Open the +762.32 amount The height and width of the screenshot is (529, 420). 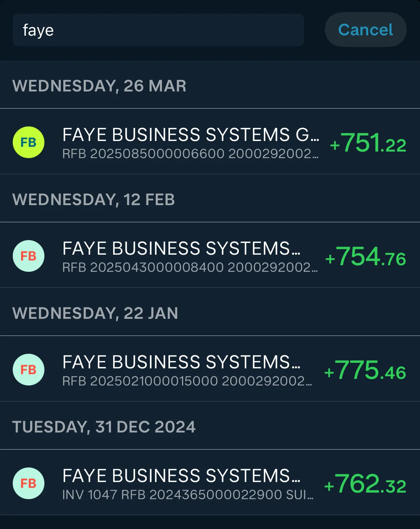point(365,484)
